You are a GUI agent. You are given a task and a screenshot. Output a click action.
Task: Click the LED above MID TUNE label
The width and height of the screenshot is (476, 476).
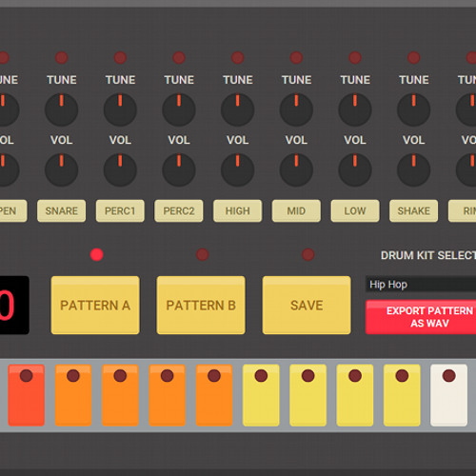[x=296, y=58]
